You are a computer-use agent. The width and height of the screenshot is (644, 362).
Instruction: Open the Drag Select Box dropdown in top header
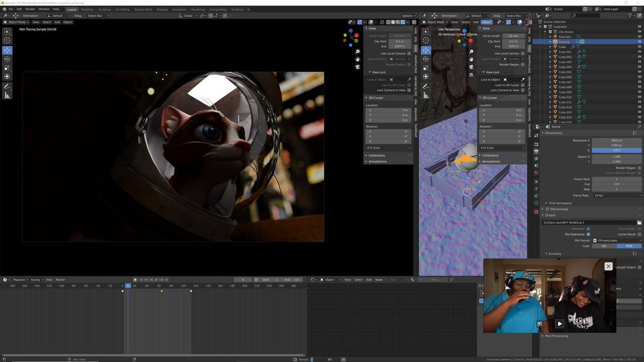tap(98, 16)
